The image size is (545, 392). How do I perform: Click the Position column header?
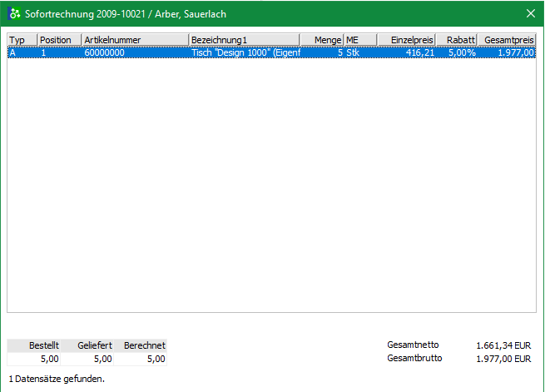(59, 40)
